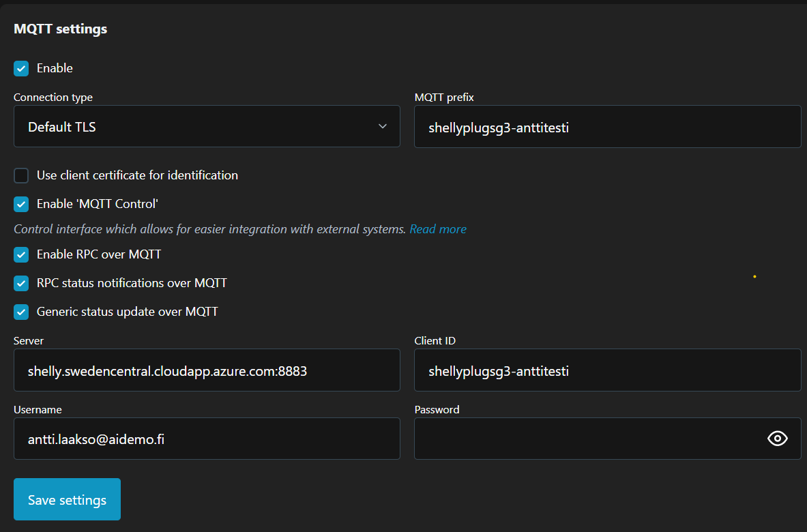This screenshot has width=807, height=532.
Task: Uncheck the main MQTT Enable checkbox
Action: tap(21, 68)
